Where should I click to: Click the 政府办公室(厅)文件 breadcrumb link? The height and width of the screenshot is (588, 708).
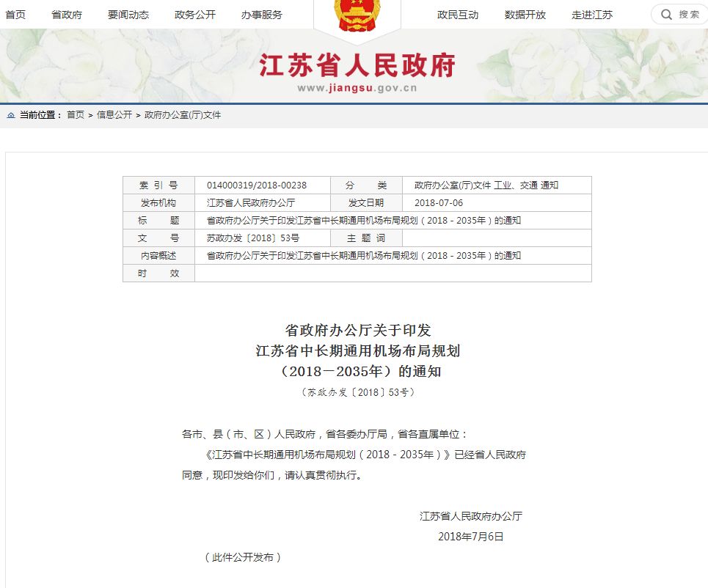click(183, 115)
